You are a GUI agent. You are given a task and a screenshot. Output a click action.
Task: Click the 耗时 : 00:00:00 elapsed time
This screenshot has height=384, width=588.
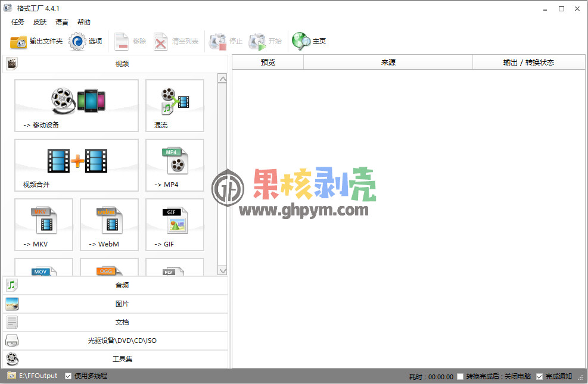click(431, 376)
